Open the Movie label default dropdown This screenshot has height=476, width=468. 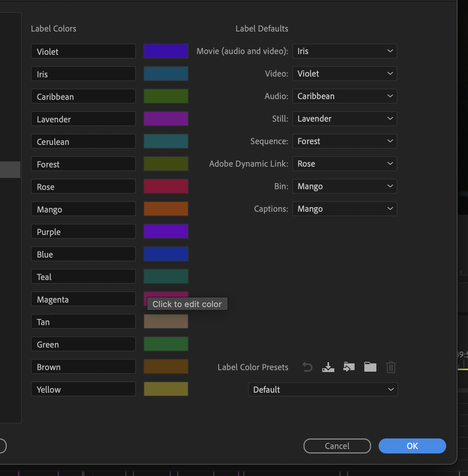click(x=344, y=51)
